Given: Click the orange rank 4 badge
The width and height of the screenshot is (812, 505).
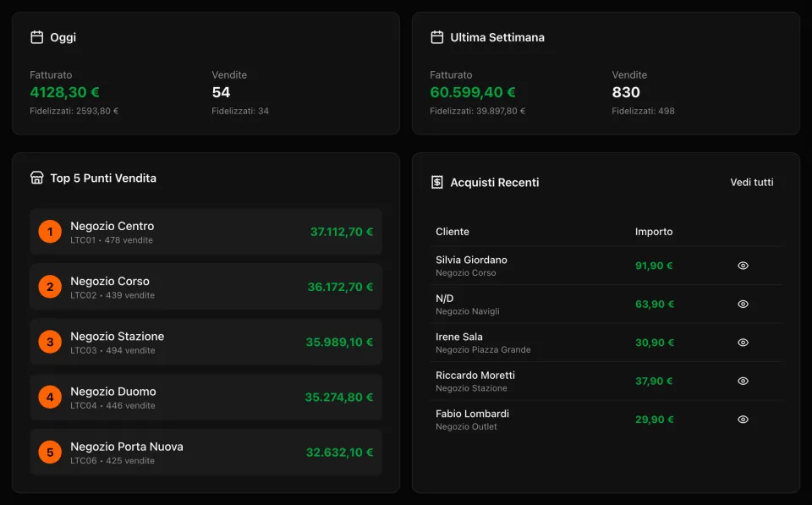Looking at the screenshot, I should 50,397.
